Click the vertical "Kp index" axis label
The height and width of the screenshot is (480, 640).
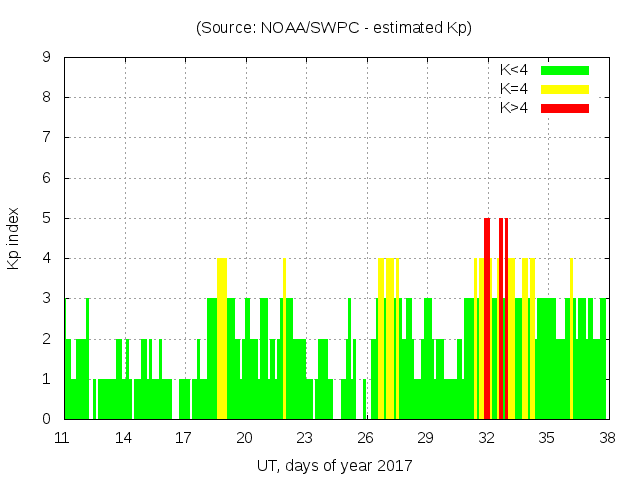click(x=14, y=239)
